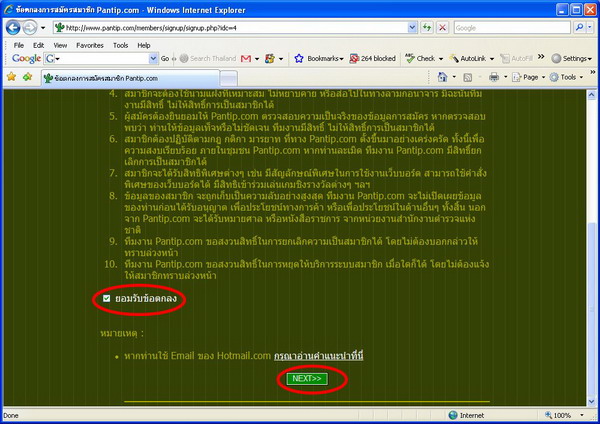Click the green NEXT>> button

coord(307,379)
